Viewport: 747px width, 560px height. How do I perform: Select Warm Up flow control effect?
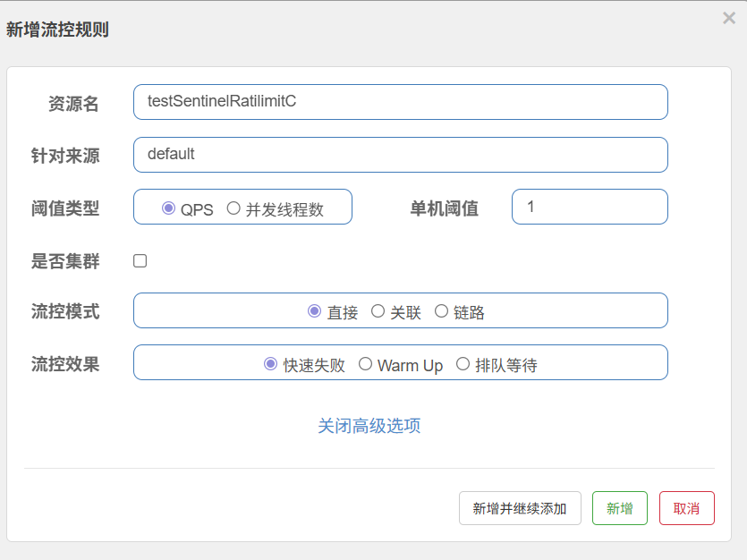tap(365, 364)
